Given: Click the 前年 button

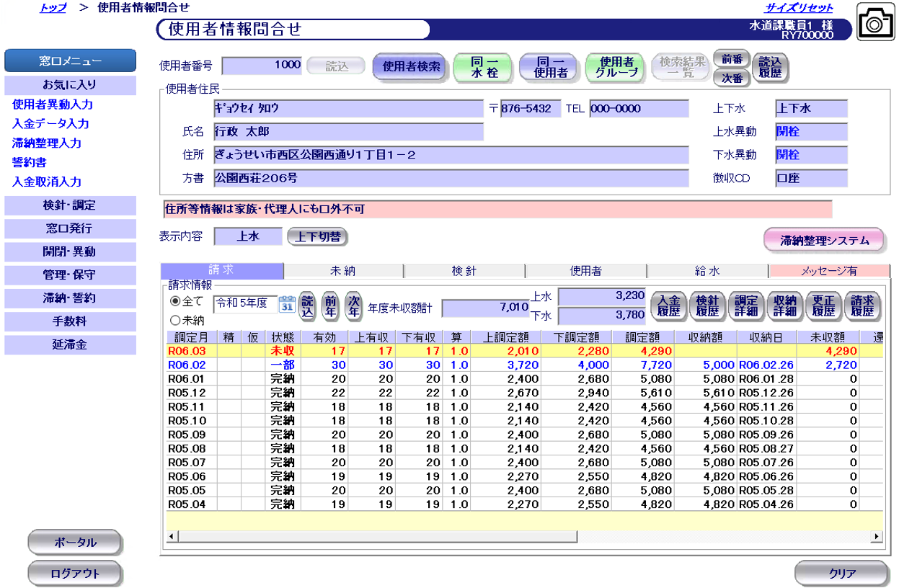Looking at the screenshot, I should click(x=330, y=306).
